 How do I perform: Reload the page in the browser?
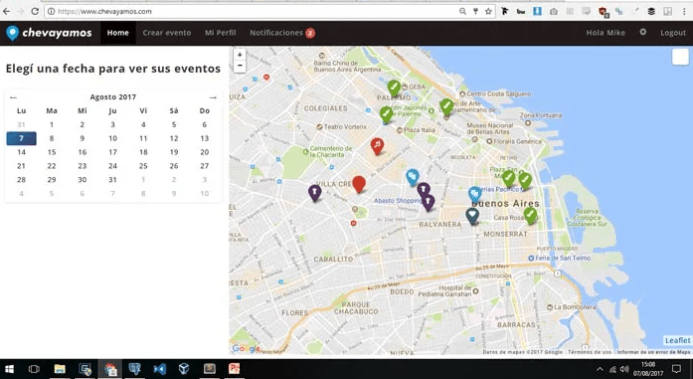(34, 11)
